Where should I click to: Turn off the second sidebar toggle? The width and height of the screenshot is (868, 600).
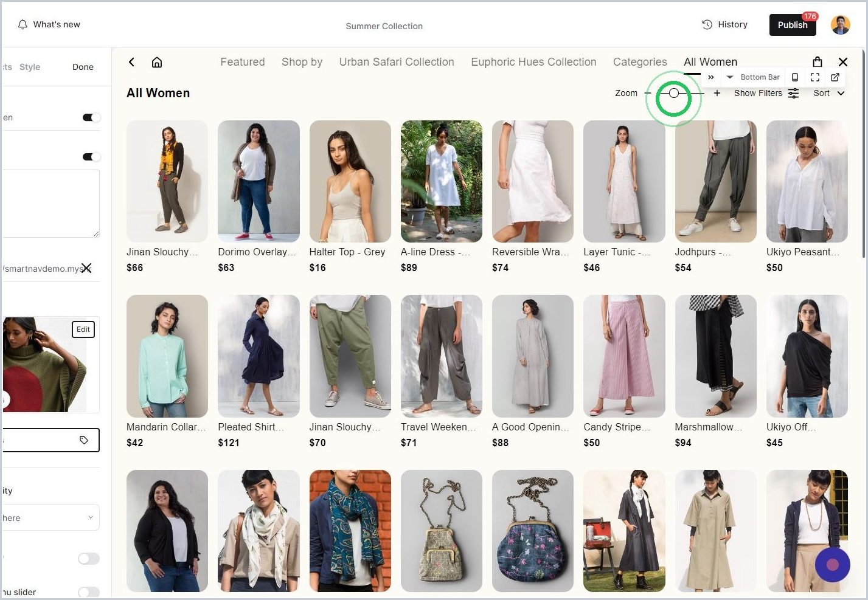pyautogui.click(x=91, y=157)
